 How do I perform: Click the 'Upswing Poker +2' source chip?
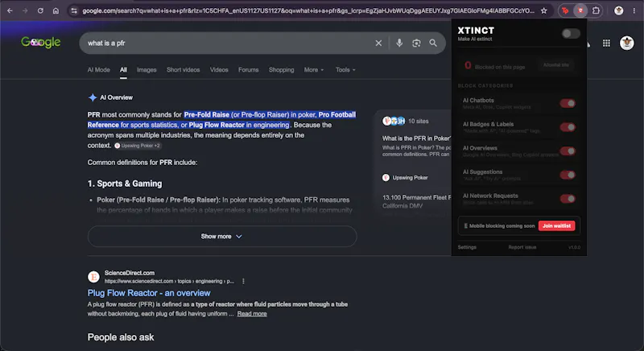click(137, 146)
